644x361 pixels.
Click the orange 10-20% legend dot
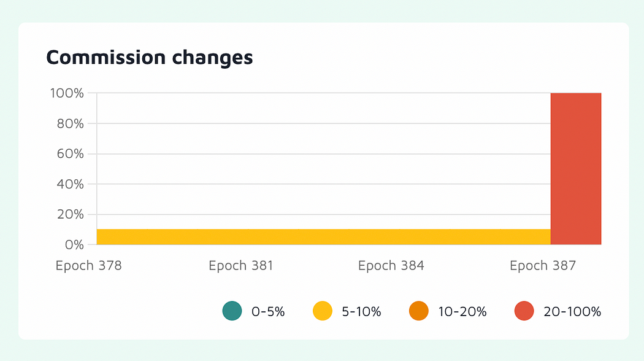pos(419,311)
